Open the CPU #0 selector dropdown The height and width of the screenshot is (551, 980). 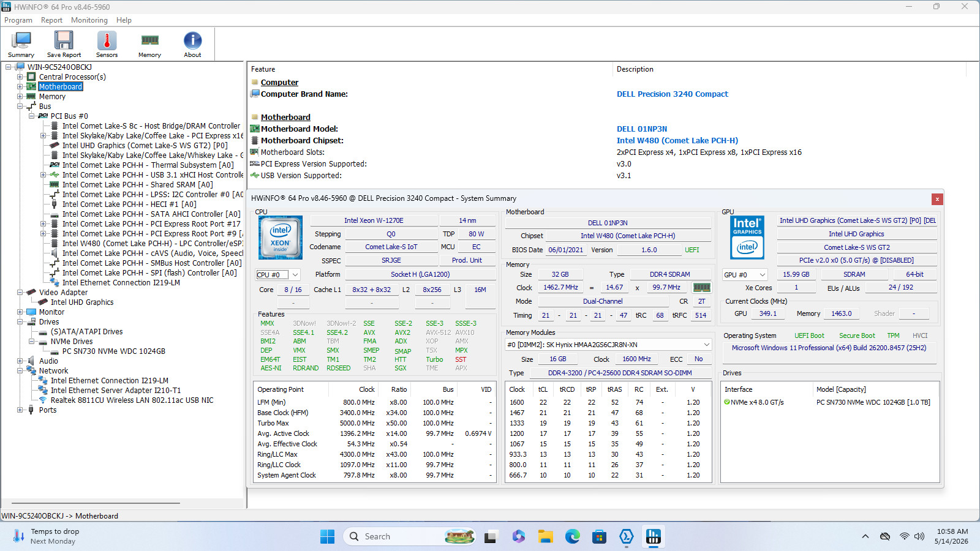click(x=278, y=275)
